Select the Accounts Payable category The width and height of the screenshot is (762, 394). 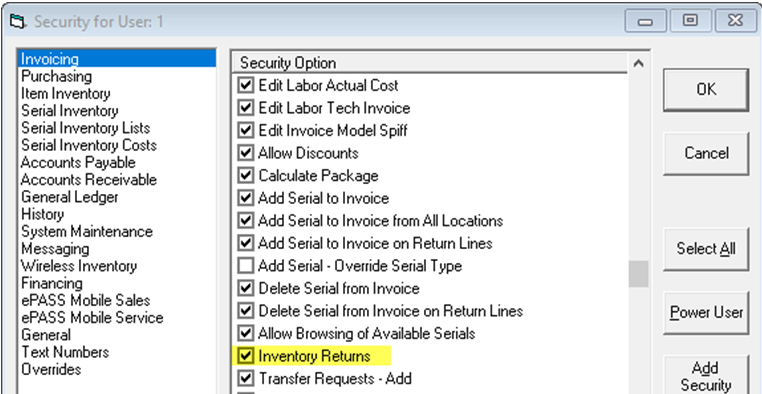(x=117, y=162)
